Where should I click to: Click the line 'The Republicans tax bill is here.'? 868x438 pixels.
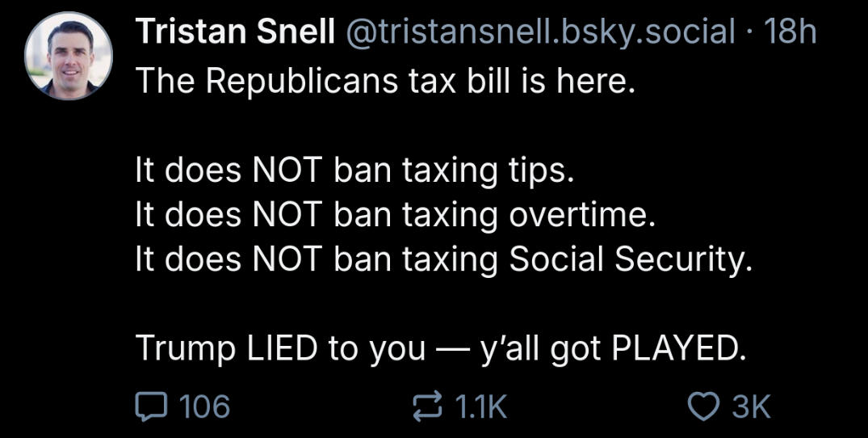tap(384, 82)
